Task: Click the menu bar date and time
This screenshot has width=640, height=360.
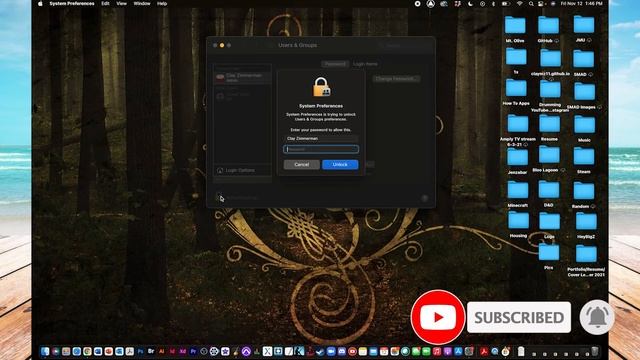Action: coord(581,3)
